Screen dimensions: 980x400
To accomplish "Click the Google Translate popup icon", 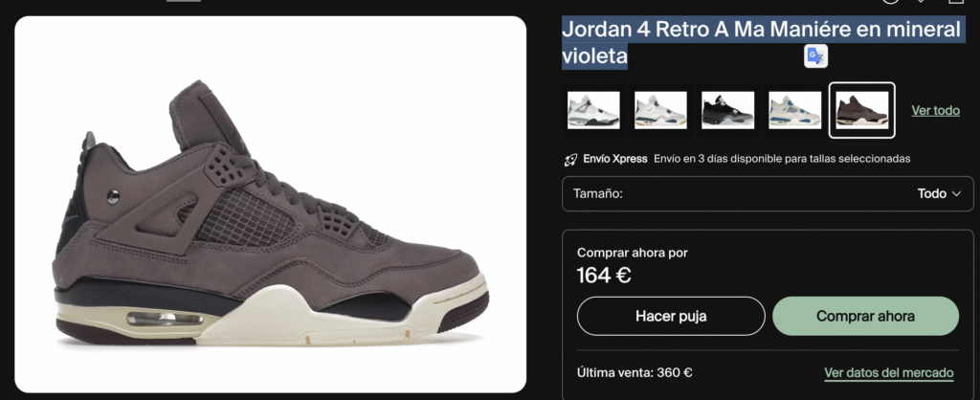I will tap(815, 56).
